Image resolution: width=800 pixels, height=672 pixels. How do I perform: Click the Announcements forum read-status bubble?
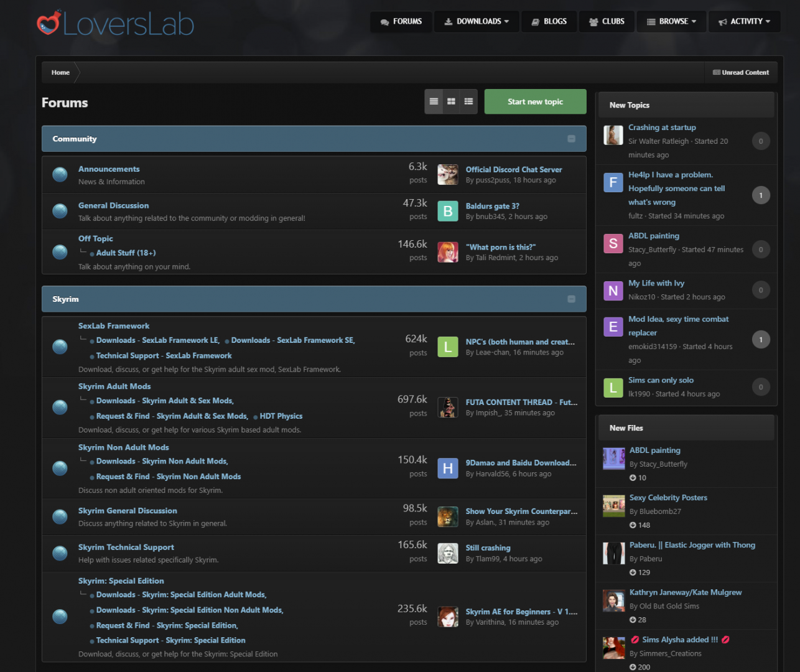[60, 175]
